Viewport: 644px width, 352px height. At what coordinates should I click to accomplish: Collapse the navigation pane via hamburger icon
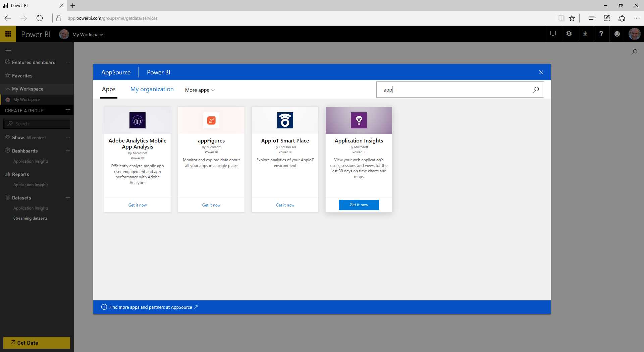(x=8, y=50)
